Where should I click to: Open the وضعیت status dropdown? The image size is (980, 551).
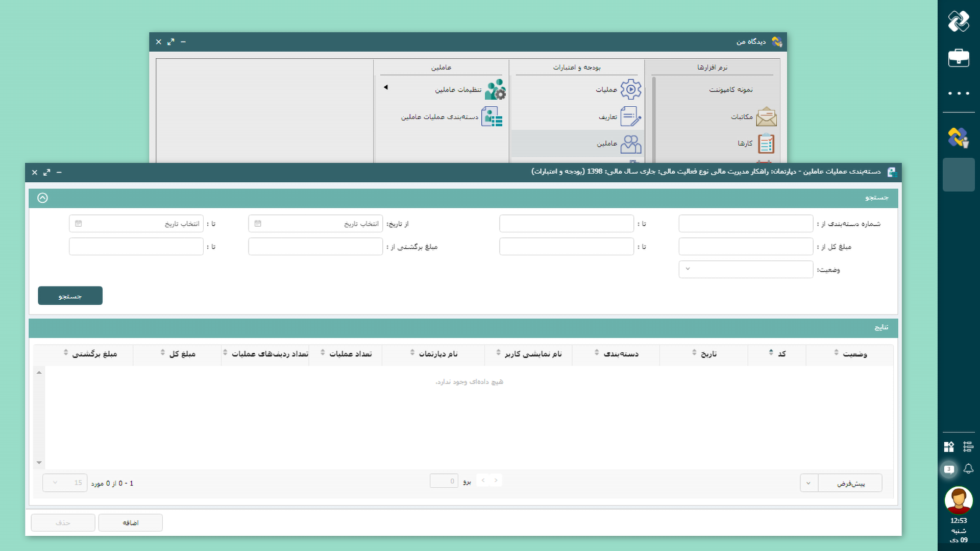pyautogui.click(x=745, y=269)
